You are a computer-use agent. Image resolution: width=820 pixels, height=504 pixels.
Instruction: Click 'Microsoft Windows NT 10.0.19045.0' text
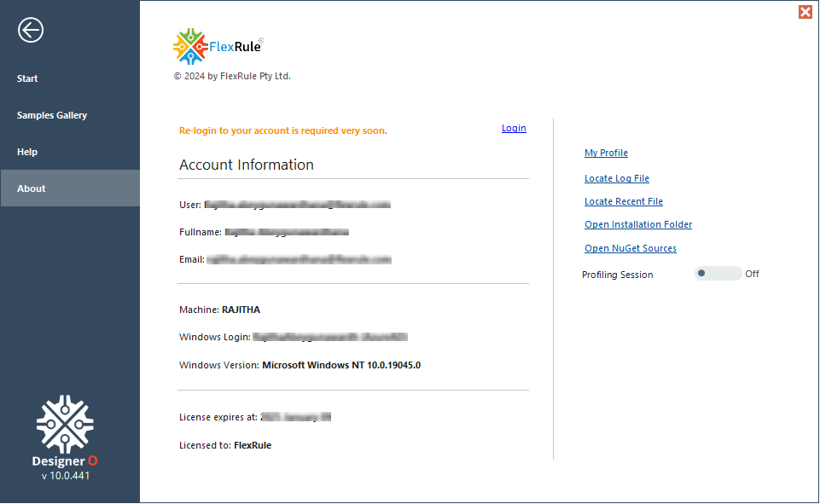341,365
